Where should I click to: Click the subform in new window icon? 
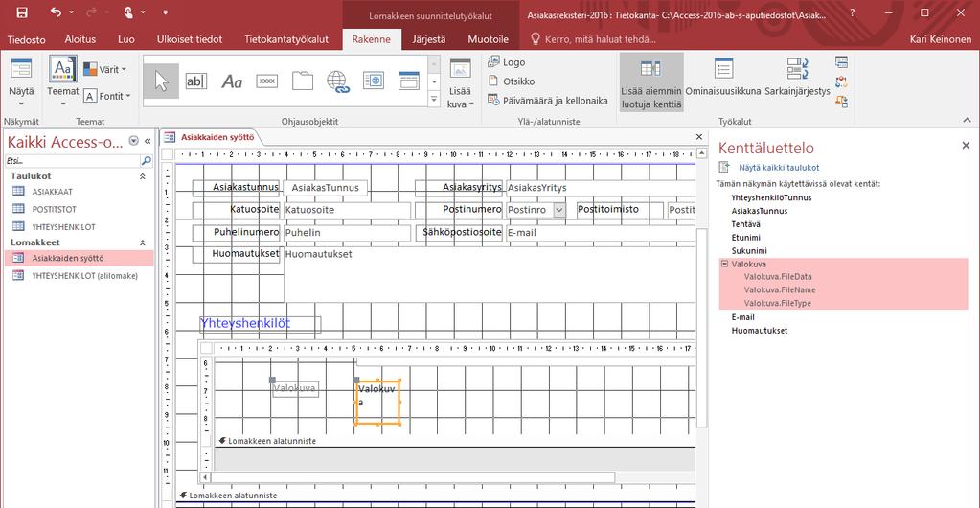[x=841, y=61]
